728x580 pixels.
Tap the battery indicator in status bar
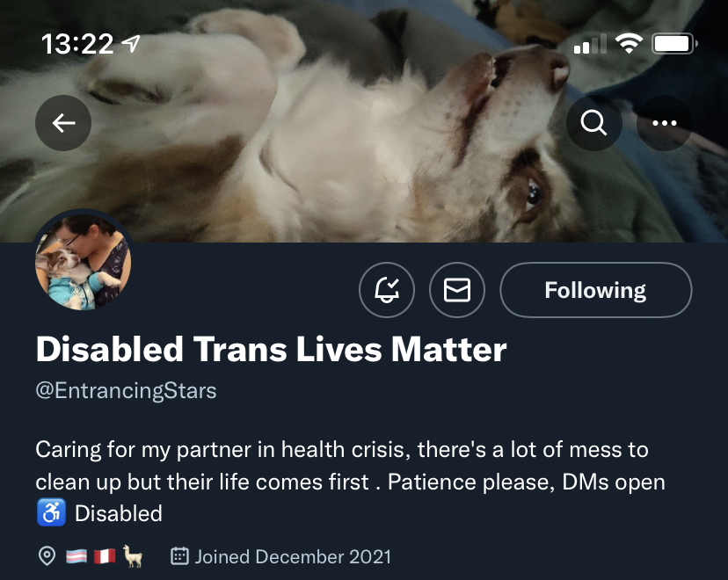(x=674, y=44)
